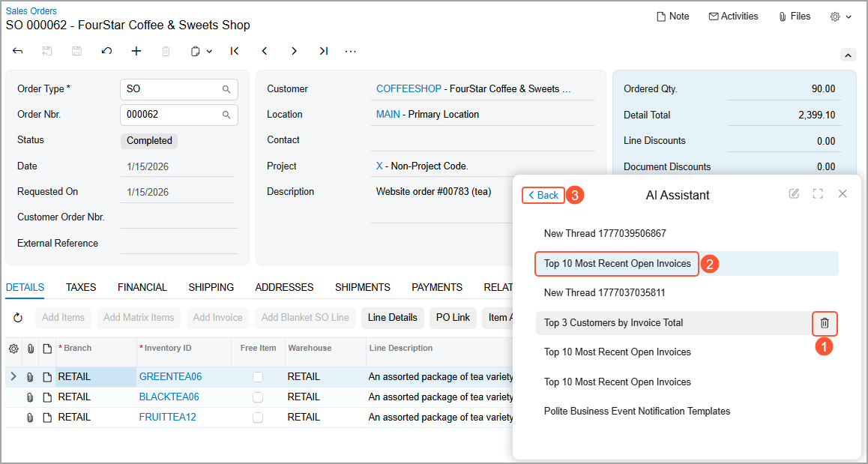This screenshot has height=464, width=868.
Task: Open grid column configuration gear
Action: pyautogui.click(x=13, y=349)
